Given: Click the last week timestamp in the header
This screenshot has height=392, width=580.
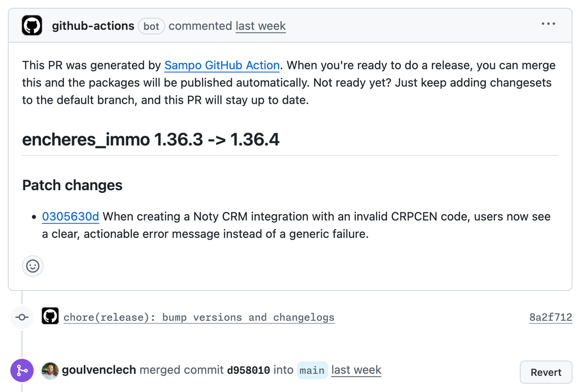Looking at the screenshot, I should 260,26.
